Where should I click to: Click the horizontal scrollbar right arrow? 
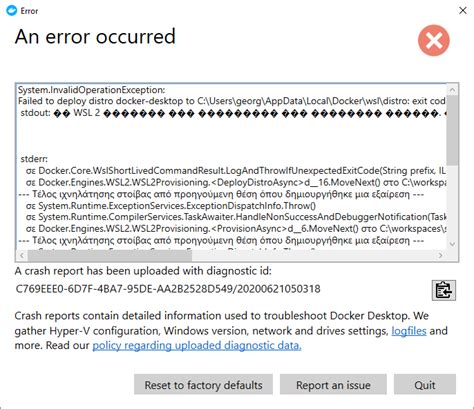[x=441, y=255]
